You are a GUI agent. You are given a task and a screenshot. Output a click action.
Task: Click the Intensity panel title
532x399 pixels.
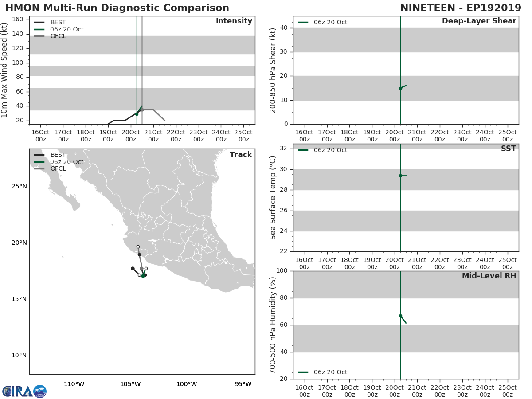(234, 21)
